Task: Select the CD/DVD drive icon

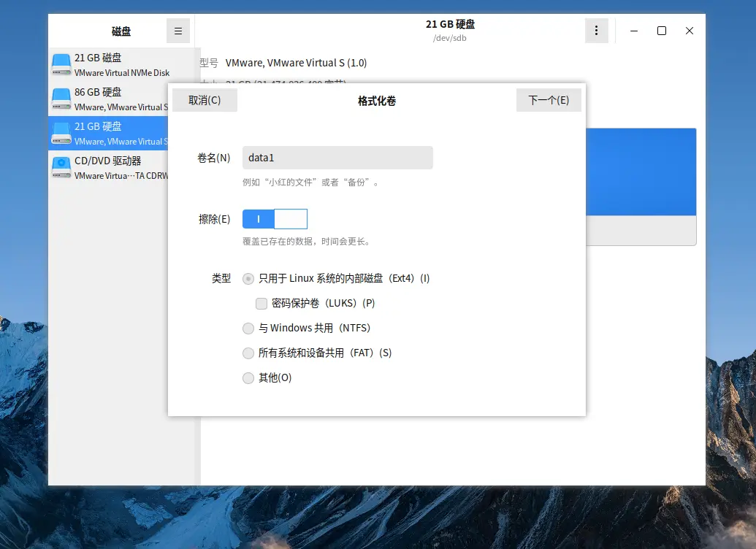Action: click(x=61, y=167)
